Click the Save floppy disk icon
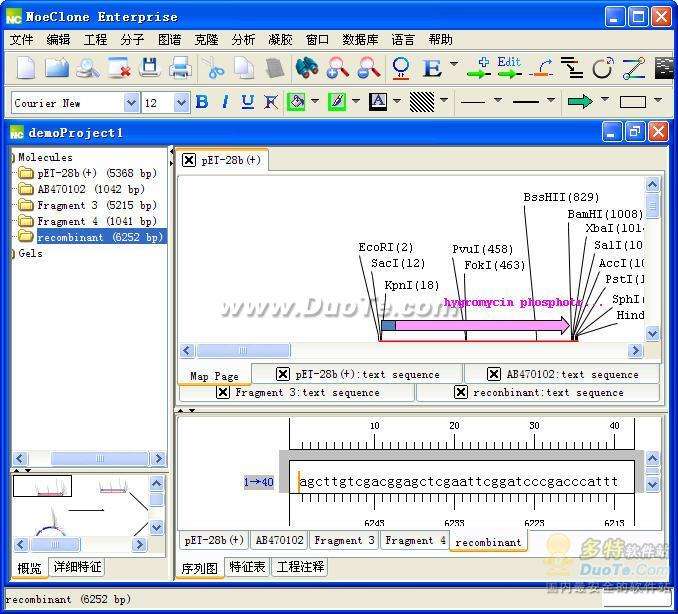The height and width of the screenshot is (614, 678). [x=150, y=68]
